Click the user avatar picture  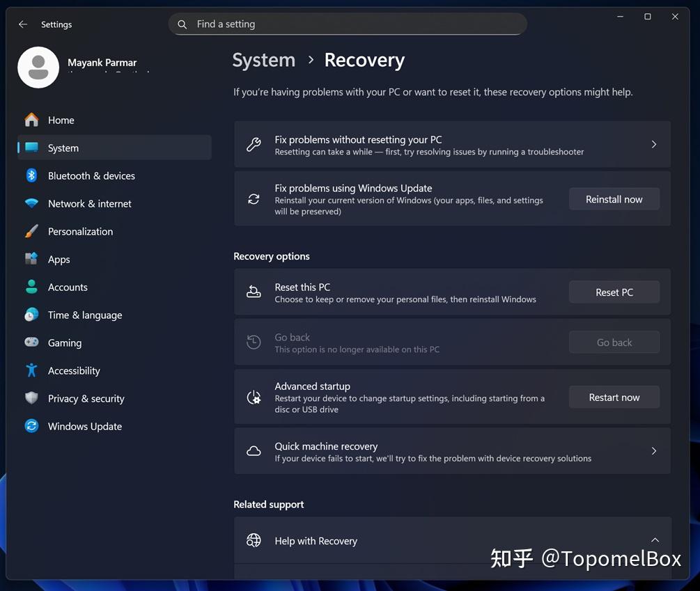pyautogui.click(x=38, y=68)
